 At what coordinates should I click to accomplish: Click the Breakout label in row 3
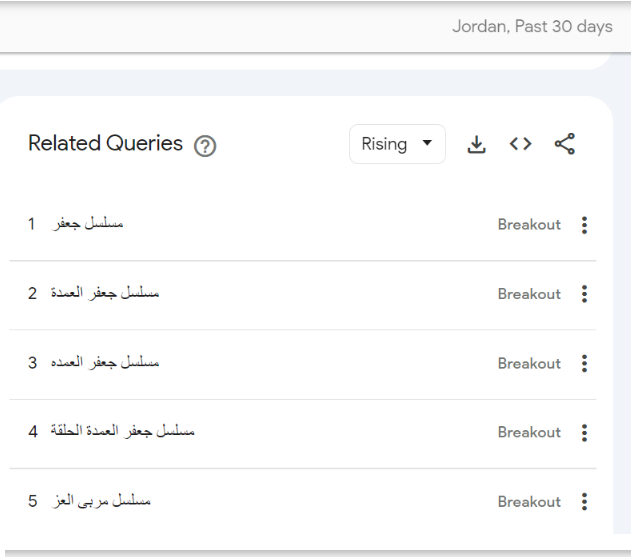point(529,364)
